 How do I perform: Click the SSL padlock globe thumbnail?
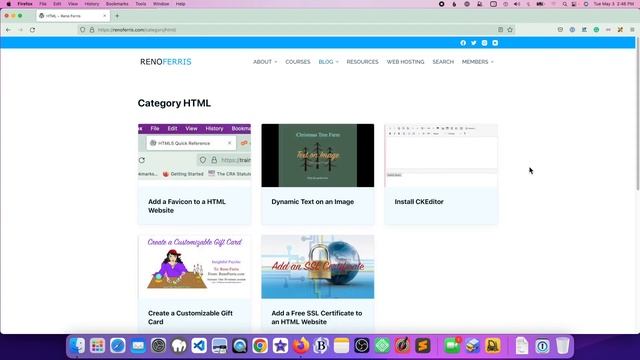click(x=318, y=267)
